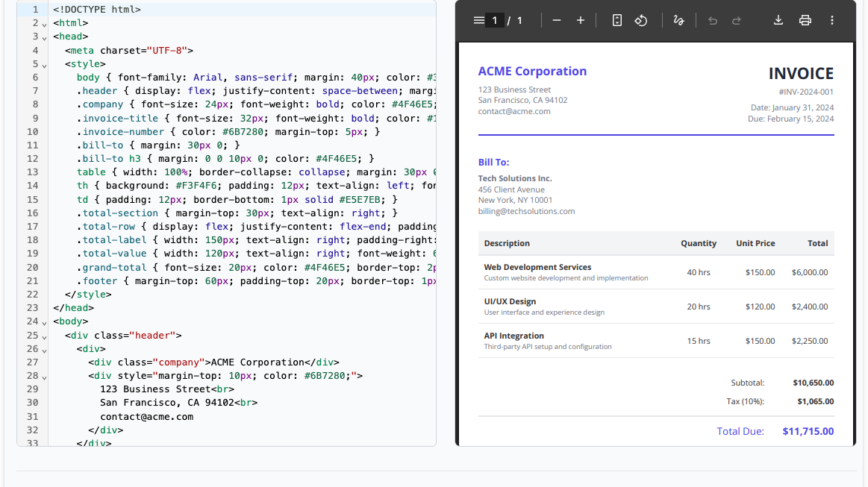The image size is (868, 487).
Task: Select the draw annotation tool
Action: click(678, 20)
